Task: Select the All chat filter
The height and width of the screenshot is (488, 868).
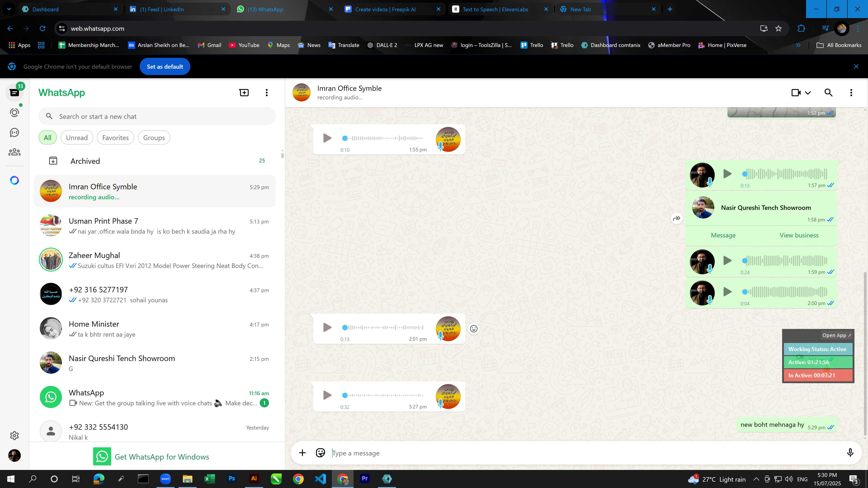Action: pos(47,138)
